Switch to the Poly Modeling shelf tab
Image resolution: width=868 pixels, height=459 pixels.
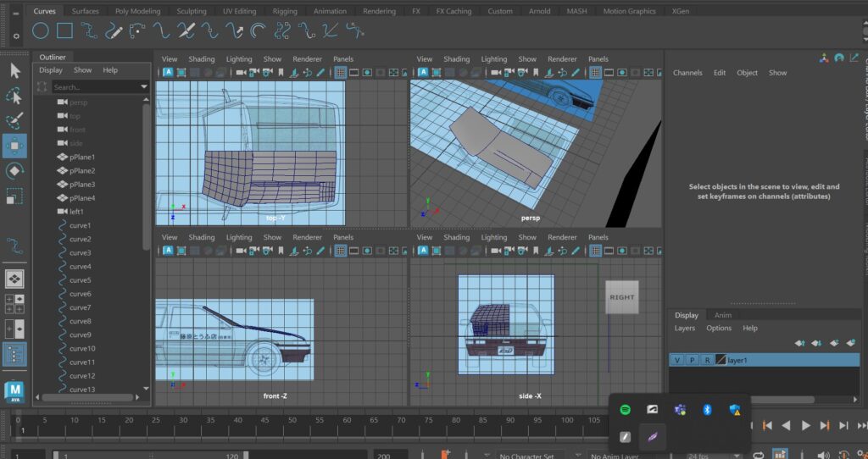point(137,12)
